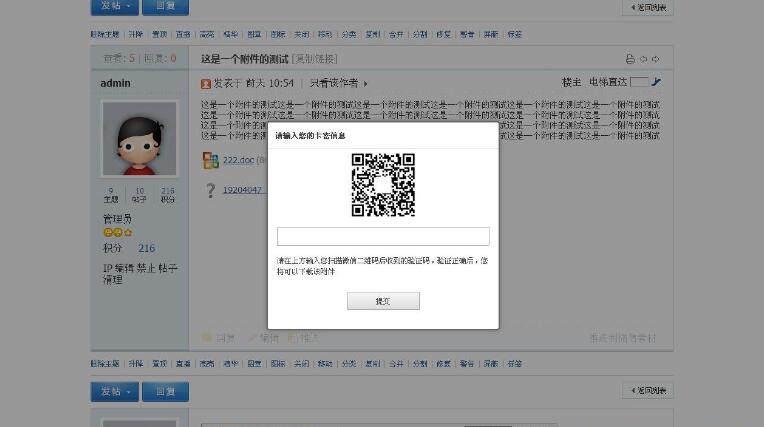The height and width of the screenshot is (427, 764).
Task: Click upper 返回列表 back-to-list button
Action: coord(648,7)
